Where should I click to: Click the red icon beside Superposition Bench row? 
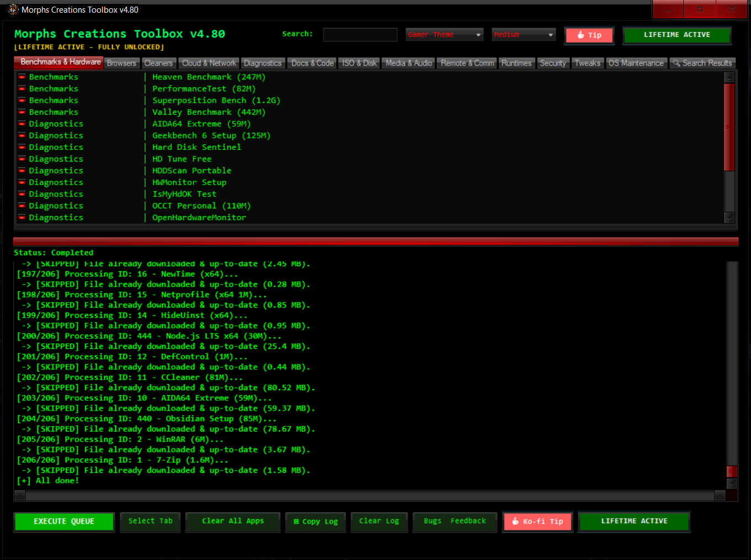(x=22, y=100)
